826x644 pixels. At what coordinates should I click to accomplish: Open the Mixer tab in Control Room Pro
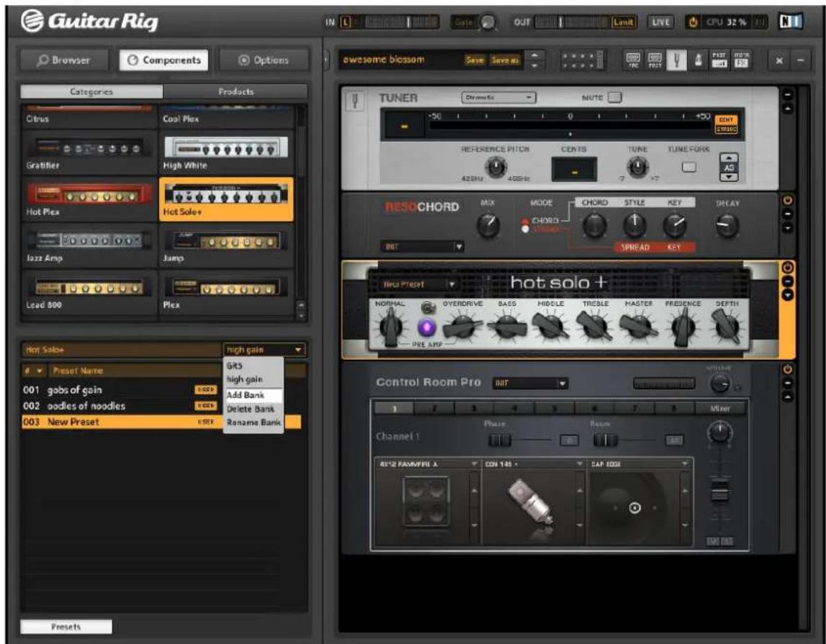tap(720, 409)
